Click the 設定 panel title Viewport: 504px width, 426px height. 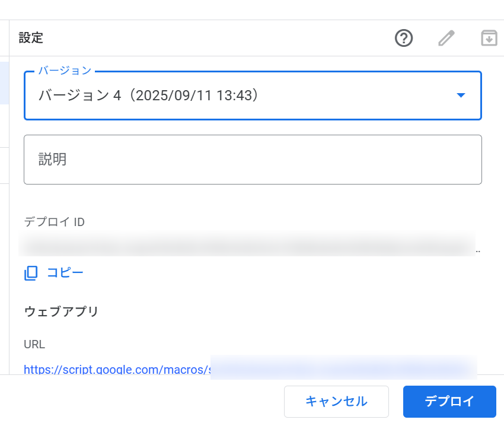[x=31, y=39]
